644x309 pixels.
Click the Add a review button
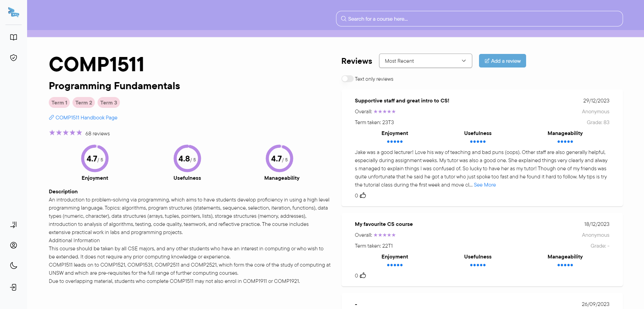pos(502,61)
